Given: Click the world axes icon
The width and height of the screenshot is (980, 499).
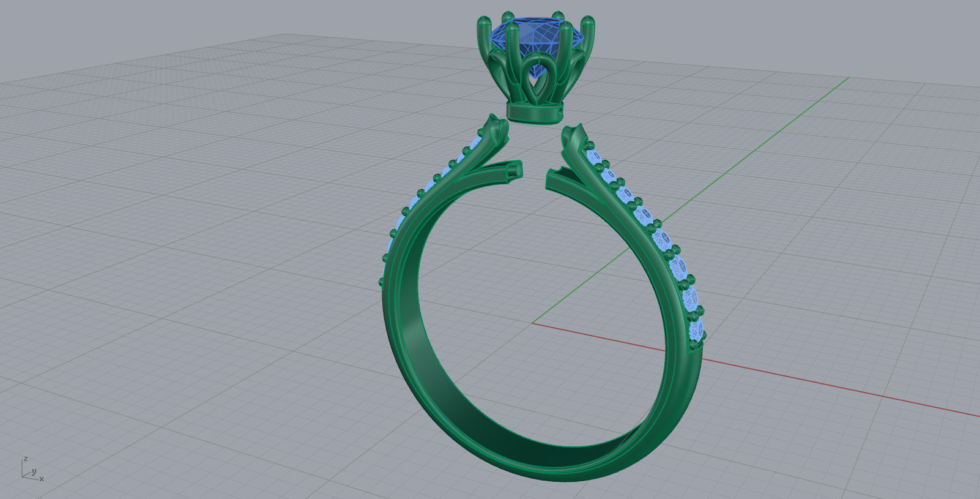Looking at the screenshot, I should [32, 469].
